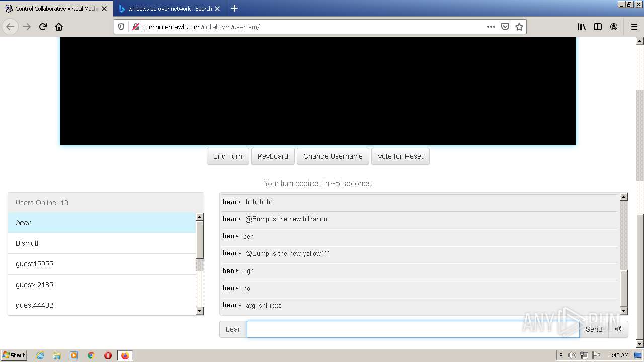The height and width of the screenshot is (362, 644).
Task: Select guest15955 in the user list
Action: tap(102, 264)
